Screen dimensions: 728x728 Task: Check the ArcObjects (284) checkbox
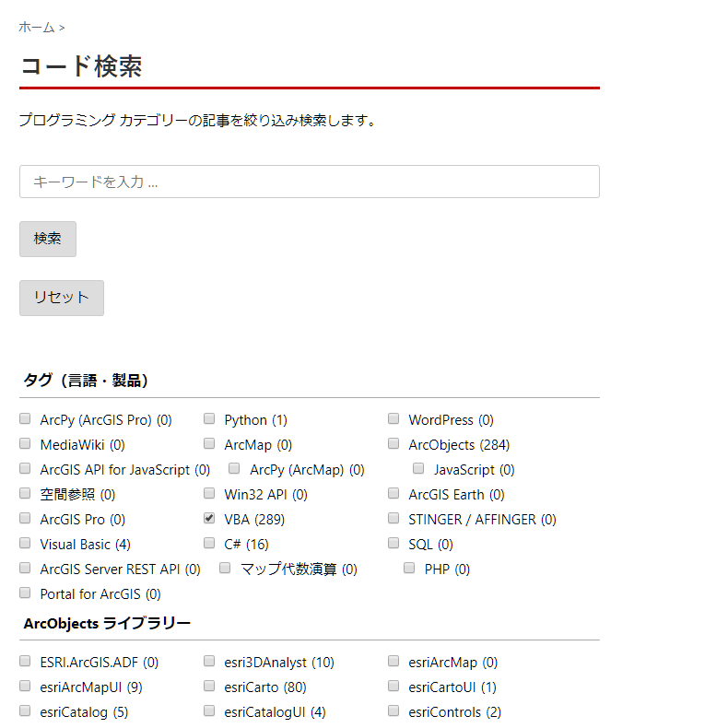click(393, 443)
